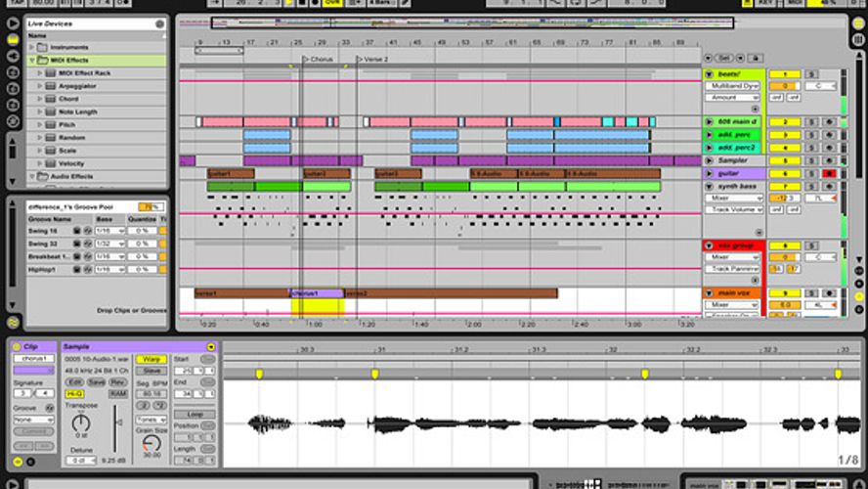Select Note Length device
This screenshot has width=868, height=489.
pos(77,111)
